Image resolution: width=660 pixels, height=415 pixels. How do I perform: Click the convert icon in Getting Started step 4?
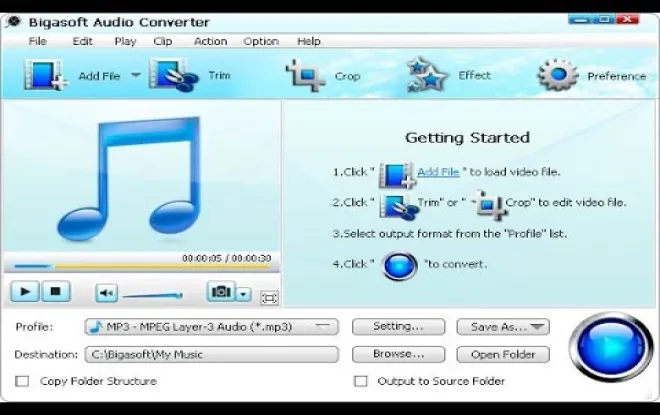pyautogui.click(x=399, y=266)
